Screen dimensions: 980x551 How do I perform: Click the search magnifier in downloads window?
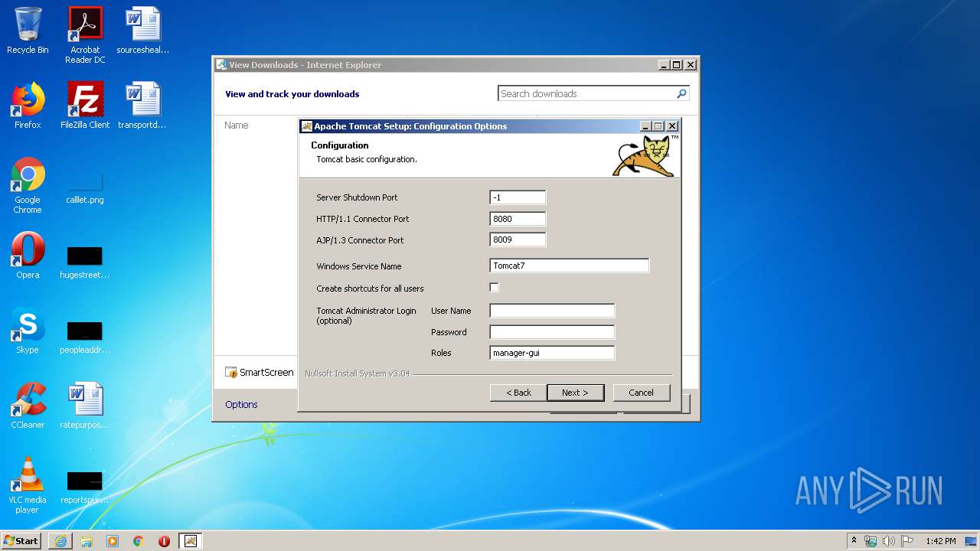coord(681,93)
